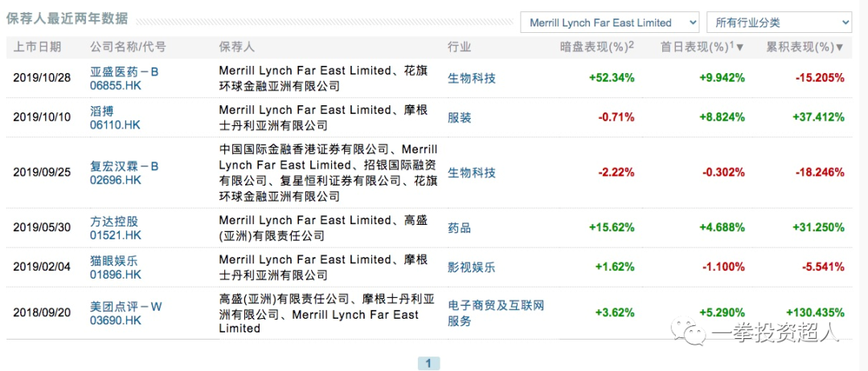Open the 美团点评－W company link

pyautogui.click(x=126, y=306)
